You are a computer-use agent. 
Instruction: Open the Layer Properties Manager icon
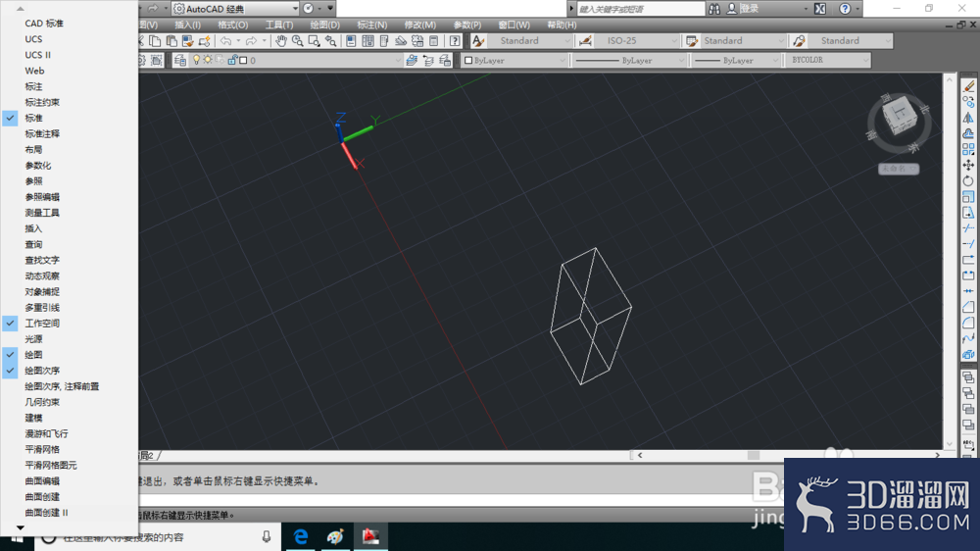tap(180, 61)
